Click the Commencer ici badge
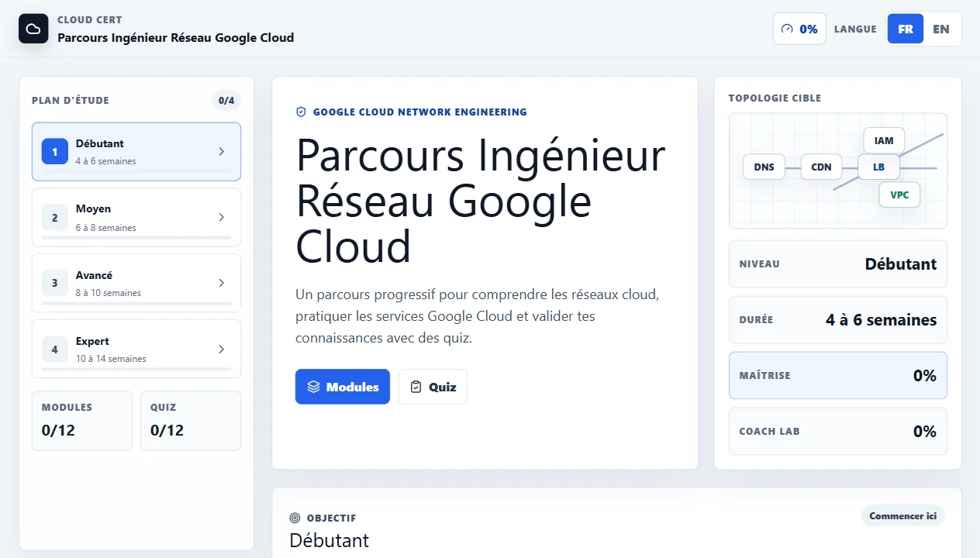This screenshot has width=980, height=558. pyautogui.click(x=903, y=516)
